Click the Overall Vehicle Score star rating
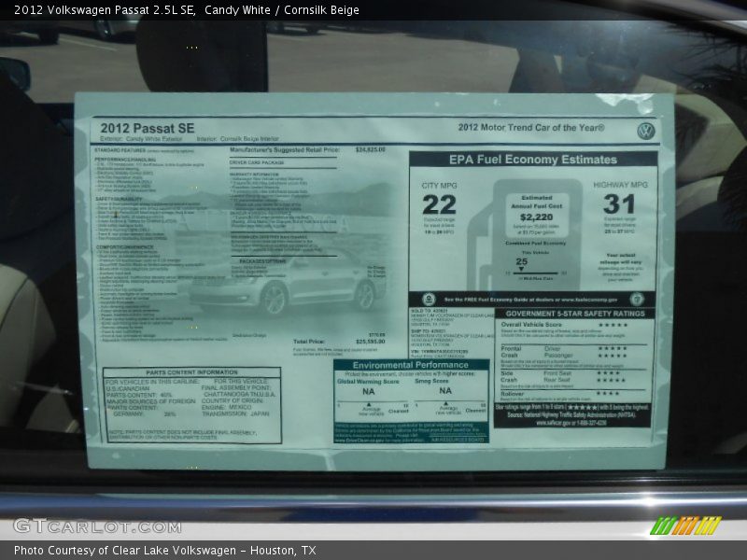The image size is (747, 560). pos(612,325)
